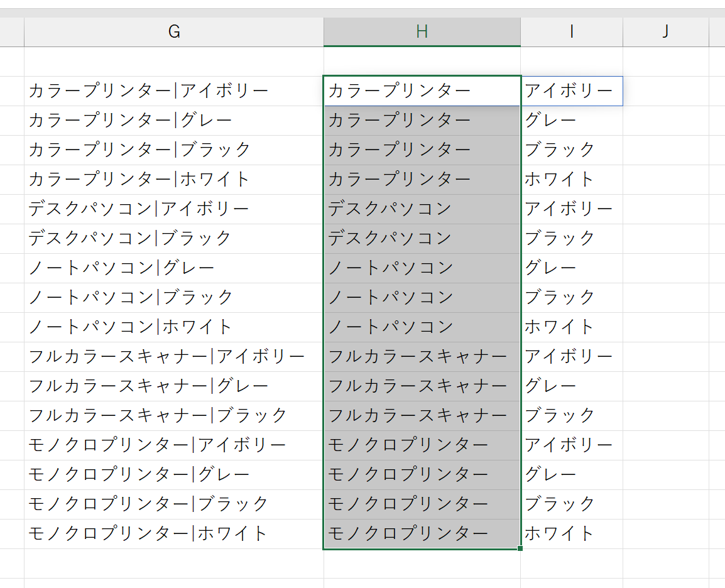Select アイボリー in モノクロプリンター|アイボリー row
This screenshot has height=588, width=725.
[572, 445]
